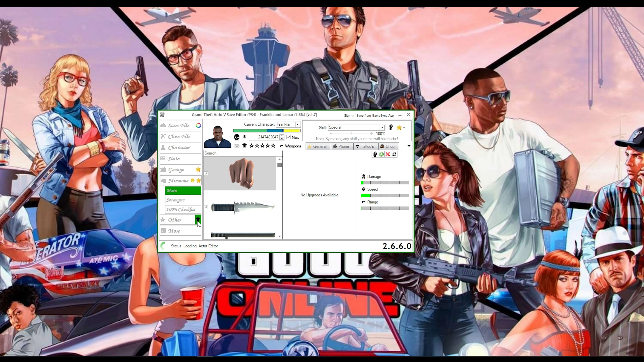Click the money amount input field
The image size is (644, 362).
[x=264, y=137]
